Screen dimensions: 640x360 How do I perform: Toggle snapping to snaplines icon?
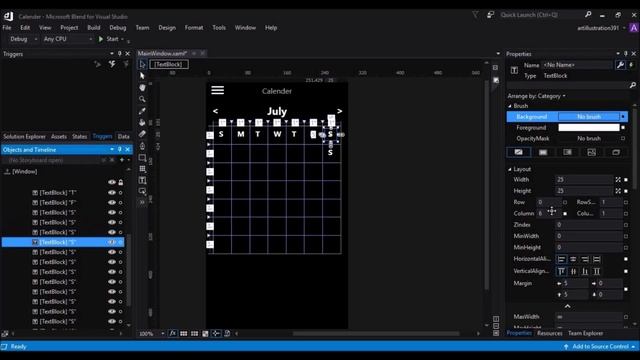click(216, 333)
